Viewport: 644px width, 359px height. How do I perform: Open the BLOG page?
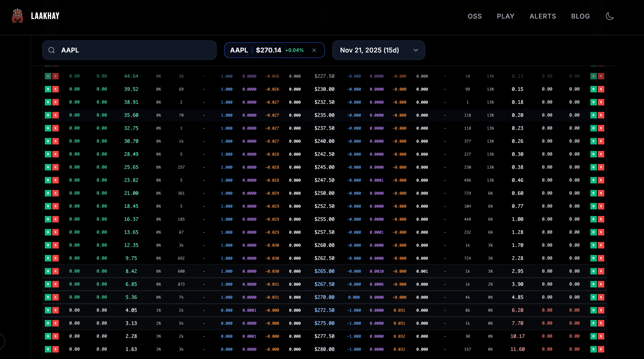pos(580,16)
